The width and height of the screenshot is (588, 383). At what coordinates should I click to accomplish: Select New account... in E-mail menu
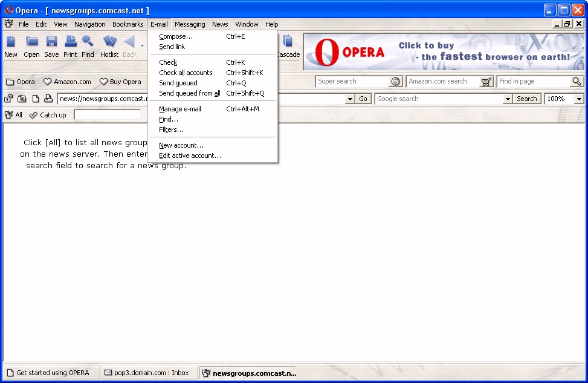tap(181, 145)
